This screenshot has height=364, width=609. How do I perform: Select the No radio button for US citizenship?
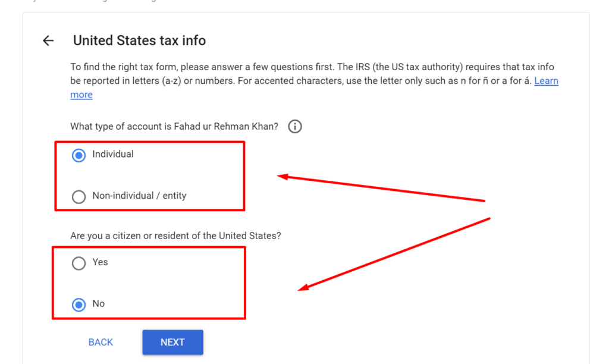tap(79, 305)
